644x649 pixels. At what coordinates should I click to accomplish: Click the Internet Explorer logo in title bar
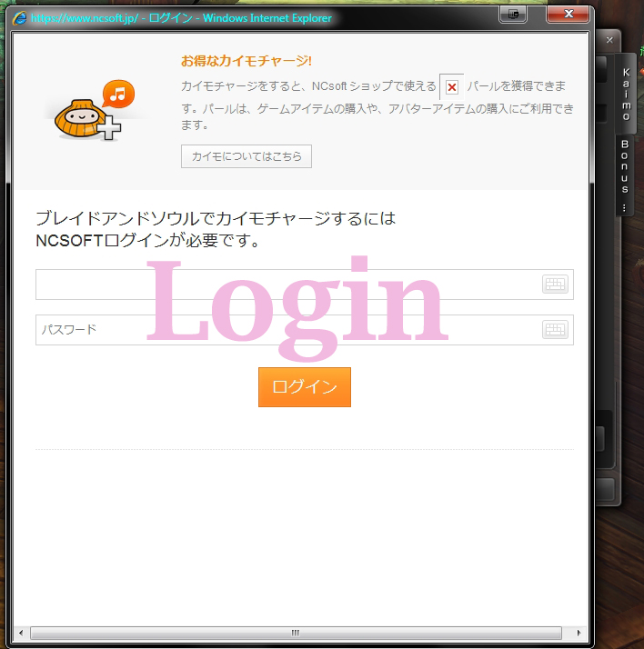click(19, 18)
